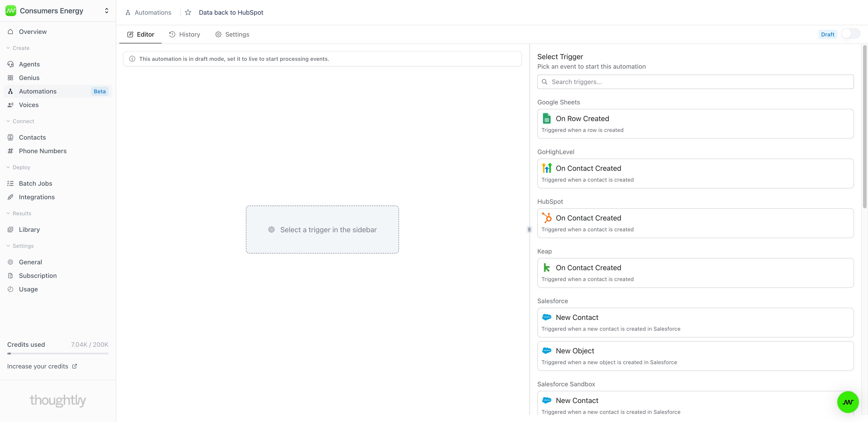Viewport: 868px width, 422px height.
Task: Click the Overview home icon
Action: click(x=10, y=32)
